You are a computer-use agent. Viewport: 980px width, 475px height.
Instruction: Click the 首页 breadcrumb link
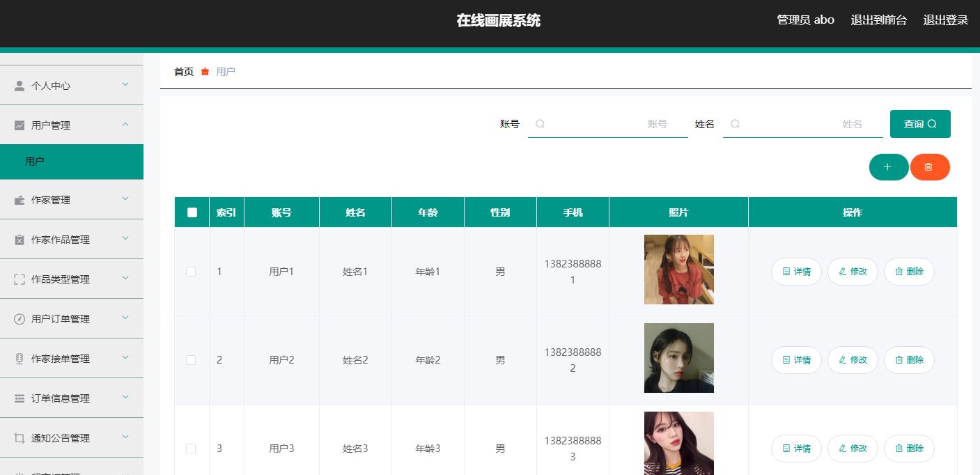point(184,72)
